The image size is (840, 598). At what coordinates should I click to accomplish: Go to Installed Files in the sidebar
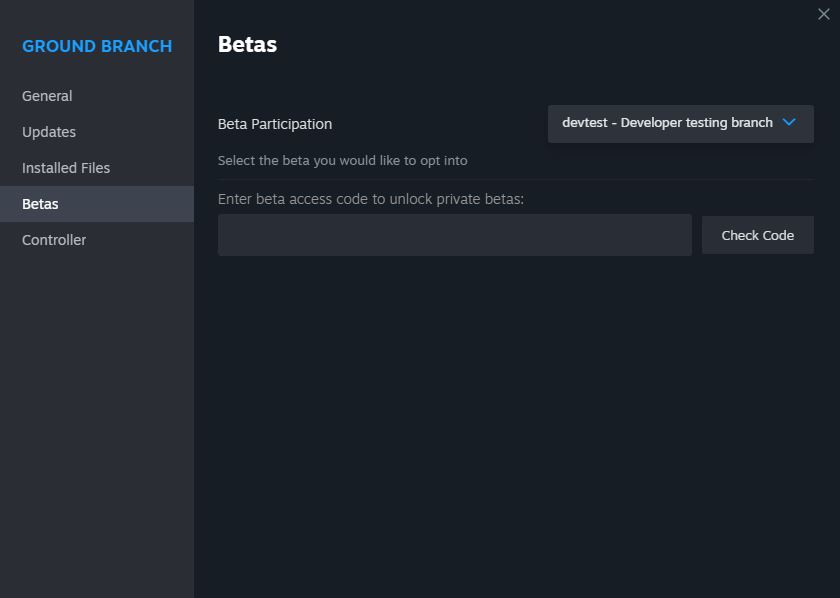pos(66,168)
